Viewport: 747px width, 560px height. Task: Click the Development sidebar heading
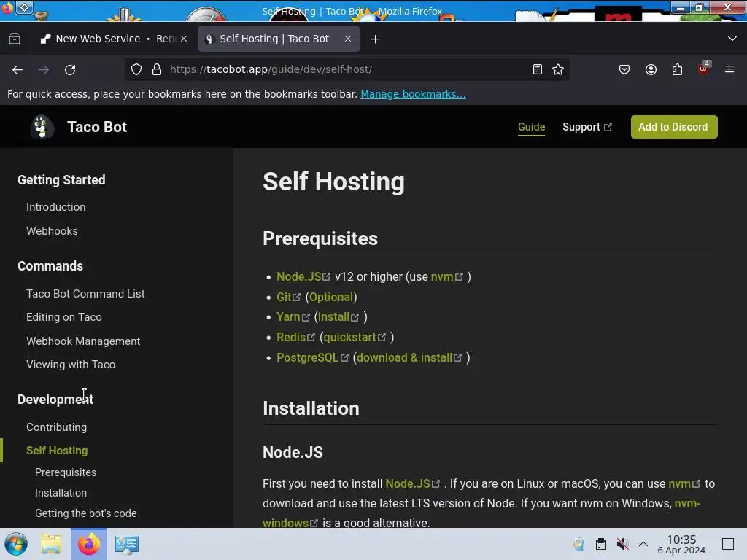(x=55, y=400)
